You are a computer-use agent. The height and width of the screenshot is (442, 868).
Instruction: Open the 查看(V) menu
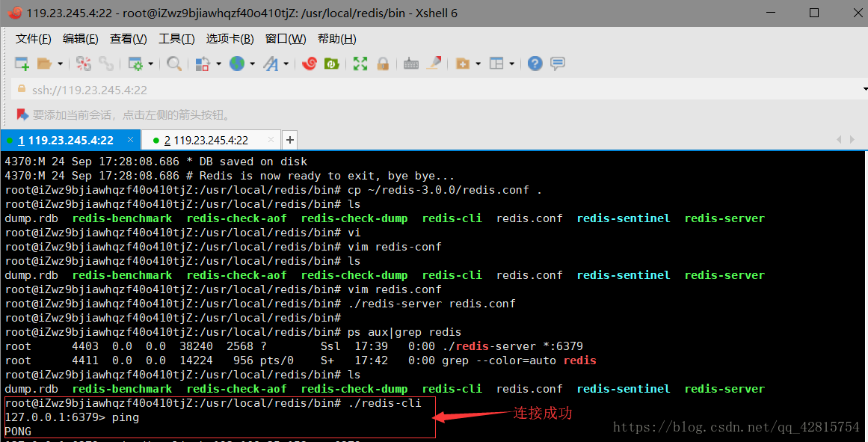(x=128, y=39)
